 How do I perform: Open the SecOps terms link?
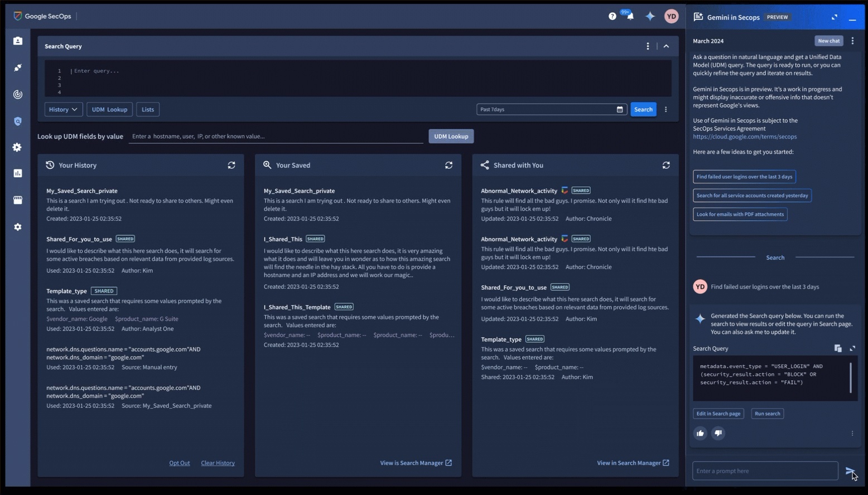[x=745, y=137]
